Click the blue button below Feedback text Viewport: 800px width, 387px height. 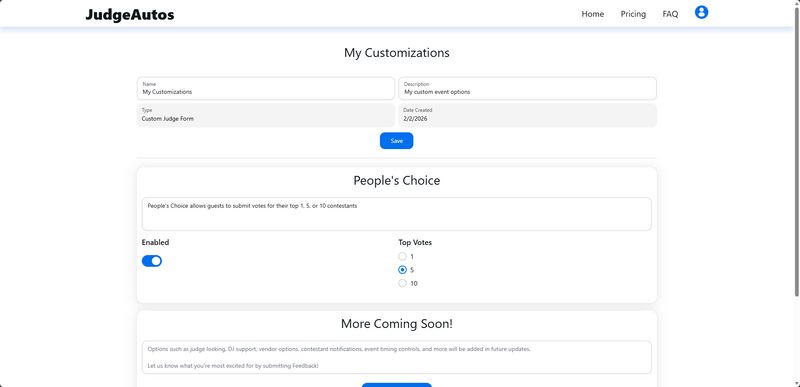[396, 385]
